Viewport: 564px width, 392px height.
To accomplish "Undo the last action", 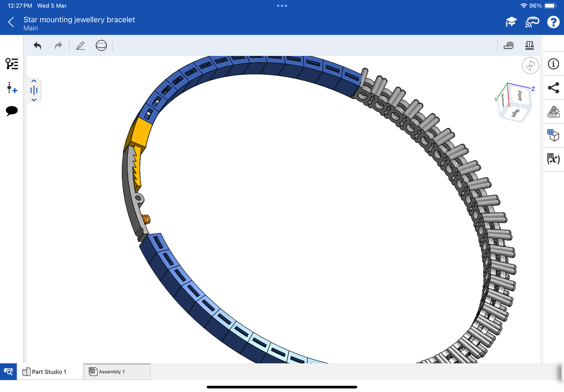I will (x=37, y=46).
